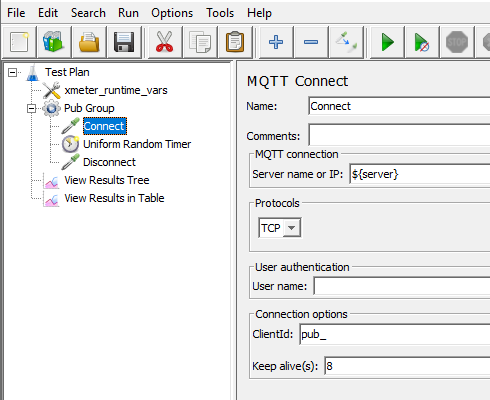Viewport: 490px width, 400px height.
Task: Expand all nodes with plus icon
Action: coord(276,42)
